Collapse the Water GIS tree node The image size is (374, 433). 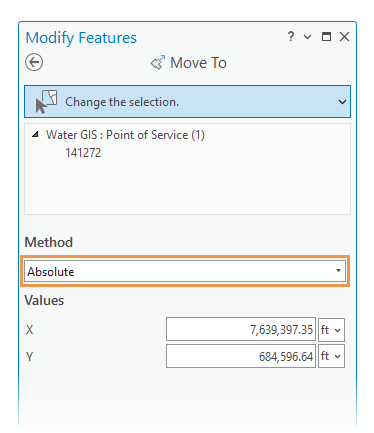pos(35,135)
